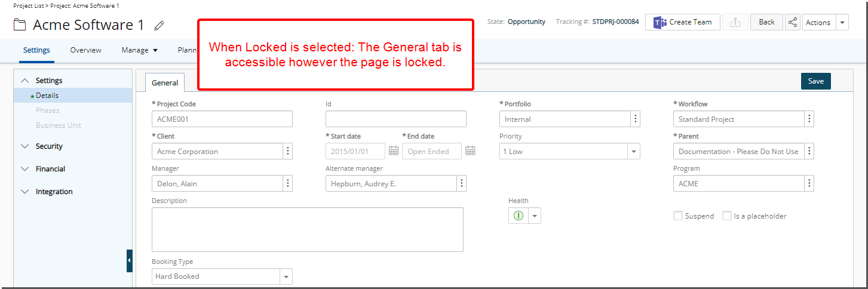The height and width of the screenshot is (289, 868).
Task: Click the share icon next to Back
Action: [x=793, y=22]
